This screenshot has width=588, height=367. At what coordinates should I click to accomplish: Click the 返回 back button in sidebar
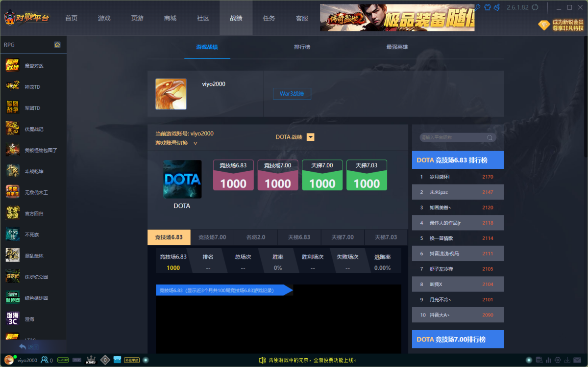click(x=29, y=347)
